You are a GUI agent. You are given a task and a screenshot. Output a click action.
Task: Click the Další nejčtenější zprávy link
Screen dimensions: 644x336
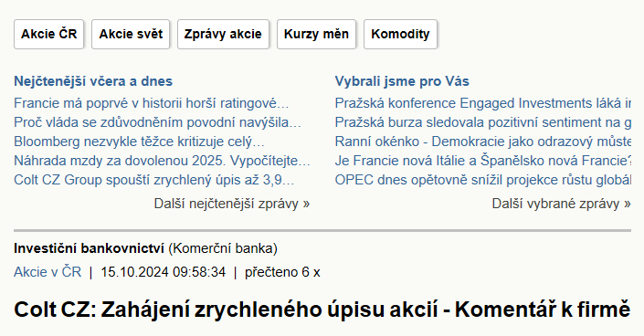tap(232, 204)
